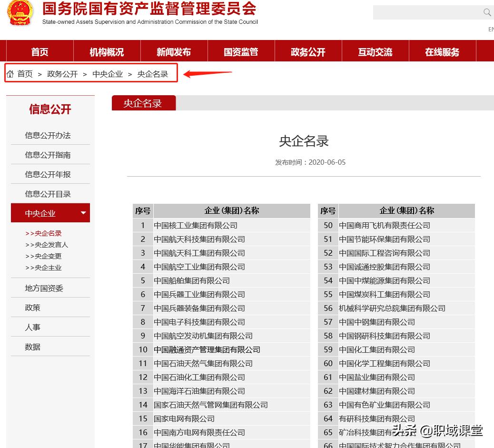
Task: Click 中国南方电网有限责任公司 row
Action: (x=221, y=433)
